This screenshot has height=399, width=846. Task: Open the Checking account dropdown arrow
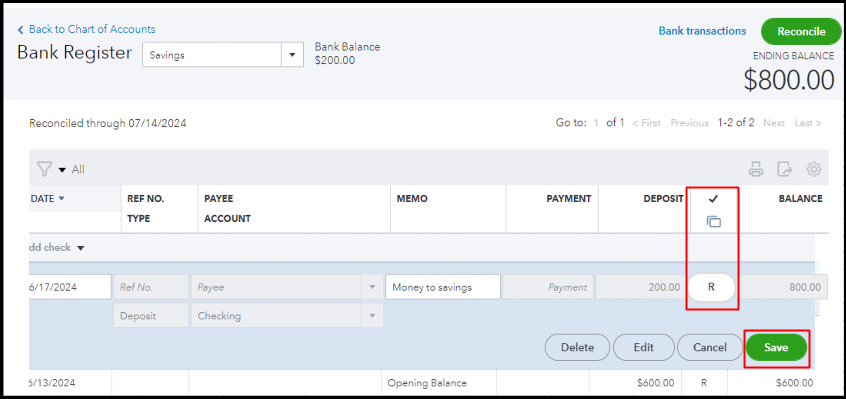pyautogui.click(x=372, y=315)
